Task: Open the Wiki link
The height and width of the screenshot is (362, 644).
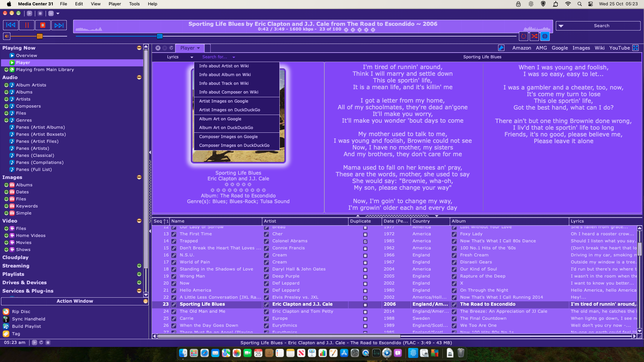Action: (x=599, y=48)
